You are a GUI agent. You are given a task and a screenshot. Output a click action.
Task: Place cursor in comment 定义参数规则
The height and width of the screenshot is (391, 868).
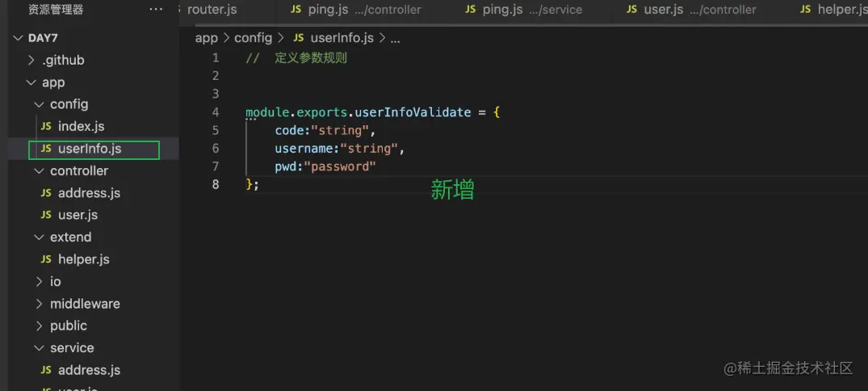[x=311, y=58]
